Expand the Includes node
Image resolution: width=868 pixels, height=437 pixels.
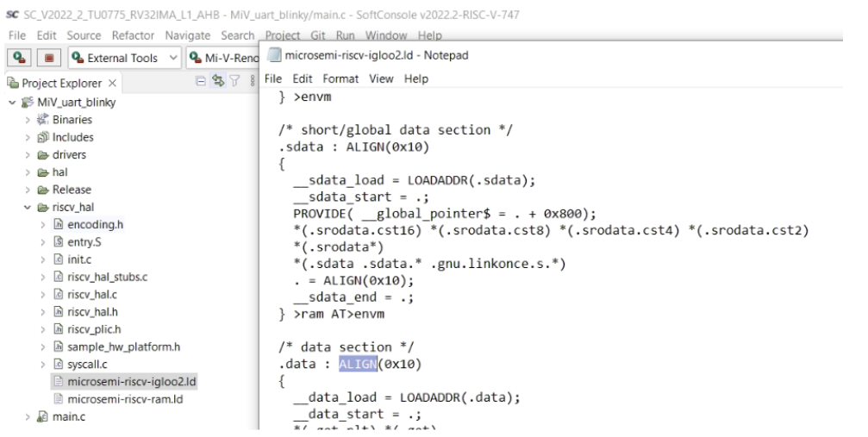click(x=27, y=137)
